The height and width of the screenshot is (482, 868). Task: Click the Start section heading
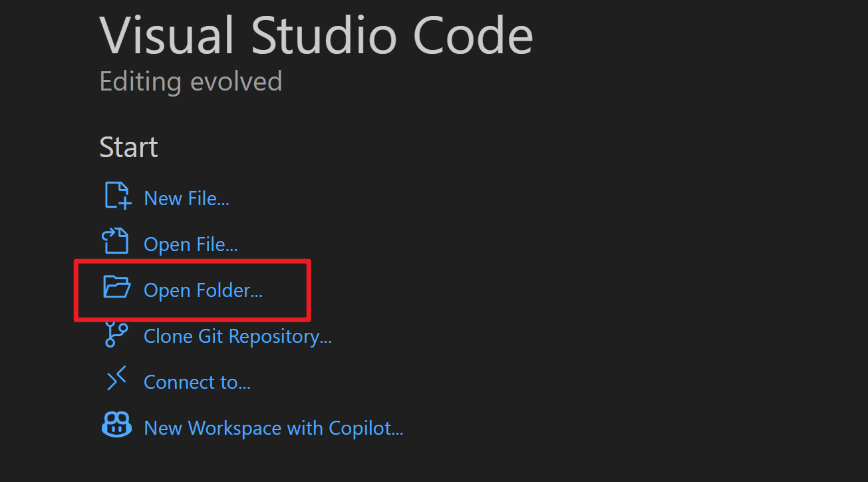click(x=129, y=147)
